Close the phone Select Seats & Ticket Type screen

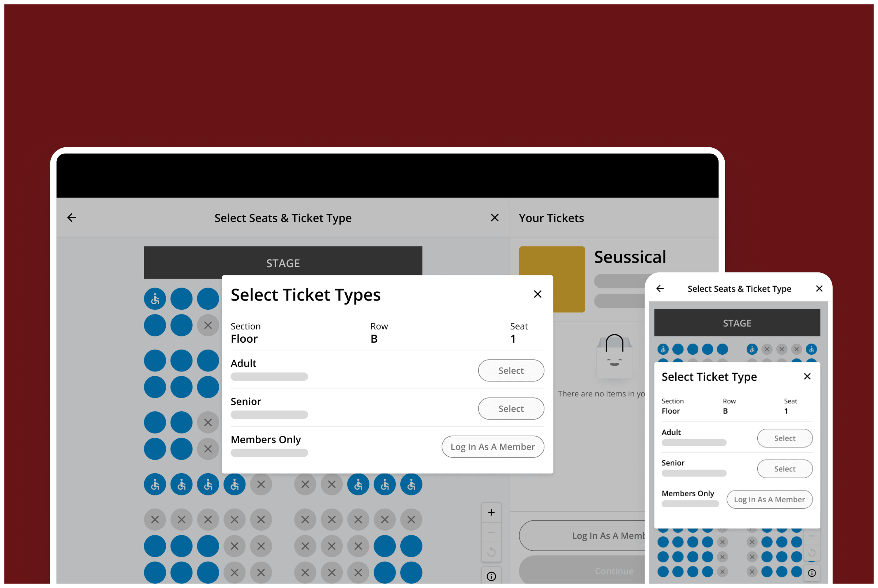click(x=819, y=289)
